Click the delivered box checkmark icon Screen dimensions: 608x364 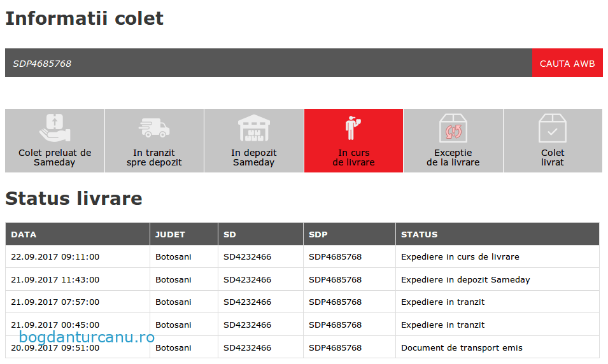coord(552,128)
